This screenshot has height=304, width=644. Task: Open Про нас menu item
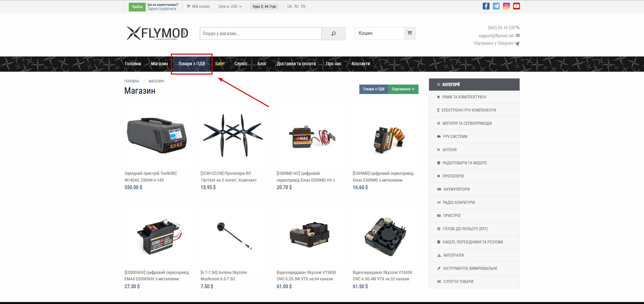click(x=334, y=64)
